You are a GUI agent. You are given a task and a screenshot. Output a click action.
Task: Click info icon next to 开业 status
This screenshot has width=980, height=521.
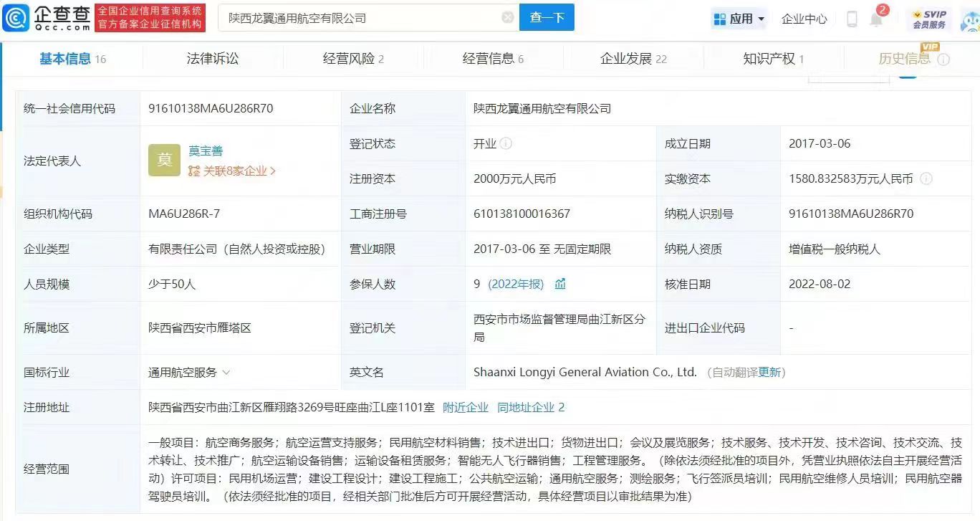tap(506, 143)
